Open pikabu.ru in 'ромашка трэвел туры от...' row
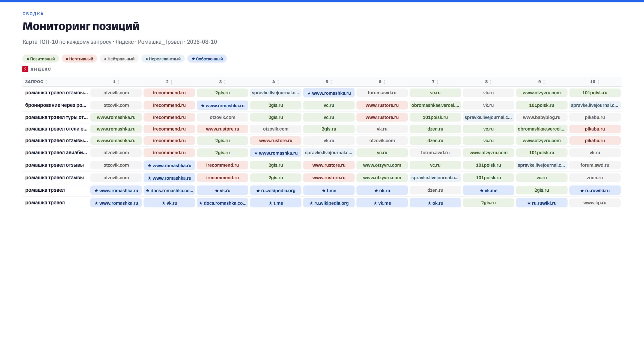644x362 pixels. pyautogui.click(x=595, y=117)
